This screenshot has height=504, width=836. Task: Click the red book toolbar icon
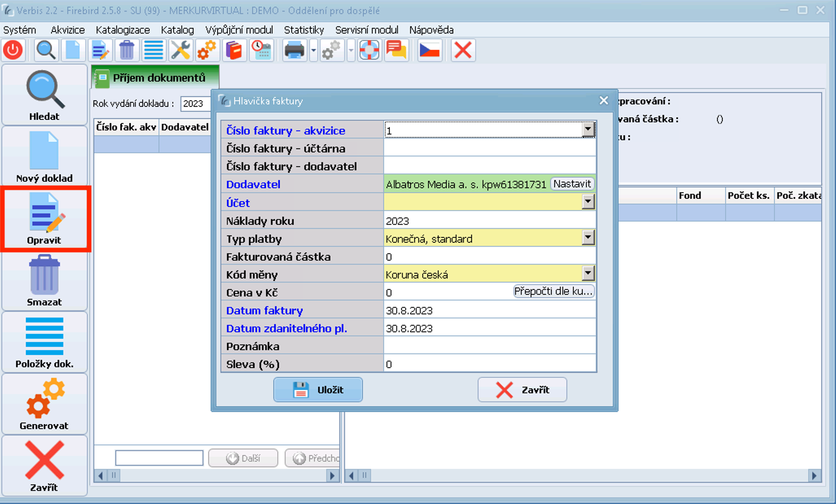point(234,50)
